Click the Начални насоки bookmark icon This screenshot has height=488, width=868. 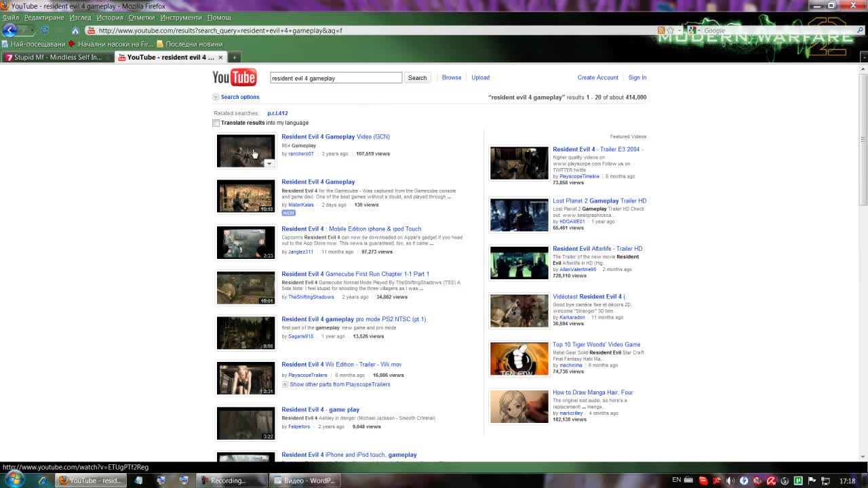72,44
